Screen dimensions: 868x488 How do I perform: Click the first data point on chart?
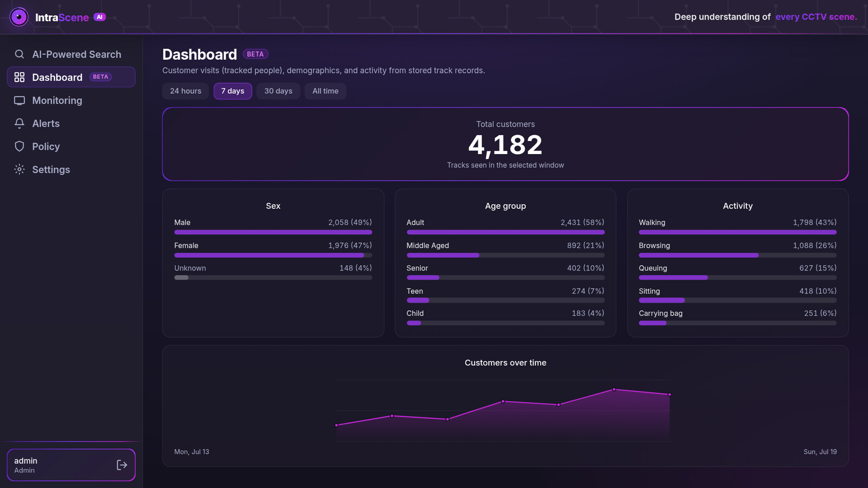[337, 425]
